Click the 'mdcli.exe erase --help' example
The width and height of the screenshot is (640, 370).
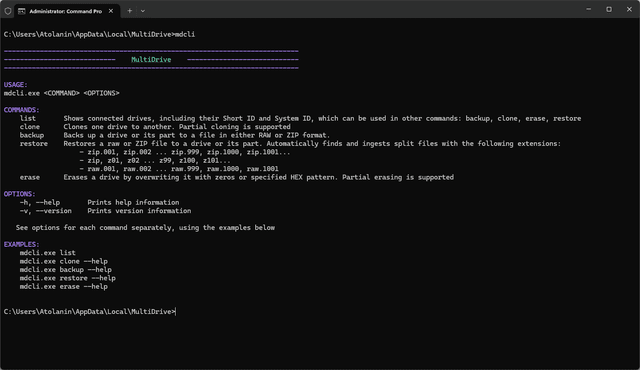[x=64, y=286]
